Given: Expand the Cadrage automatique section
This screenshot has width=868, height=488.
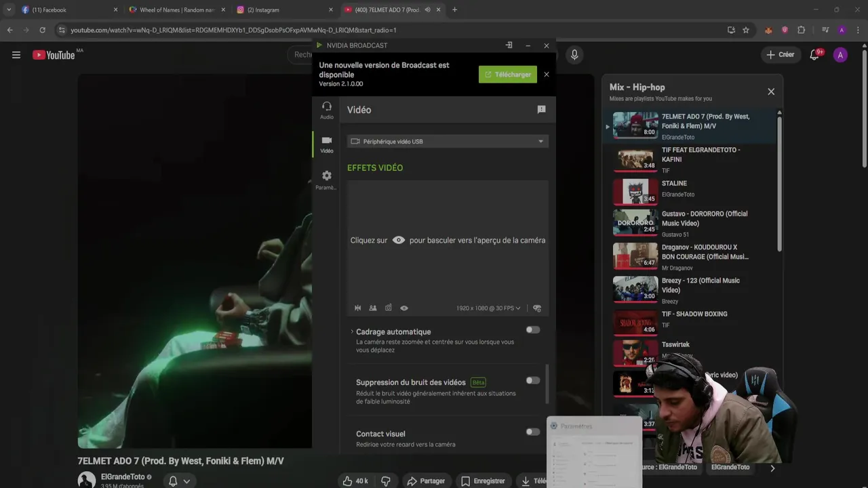Looking at the screenshot, I should coord(352,331).
